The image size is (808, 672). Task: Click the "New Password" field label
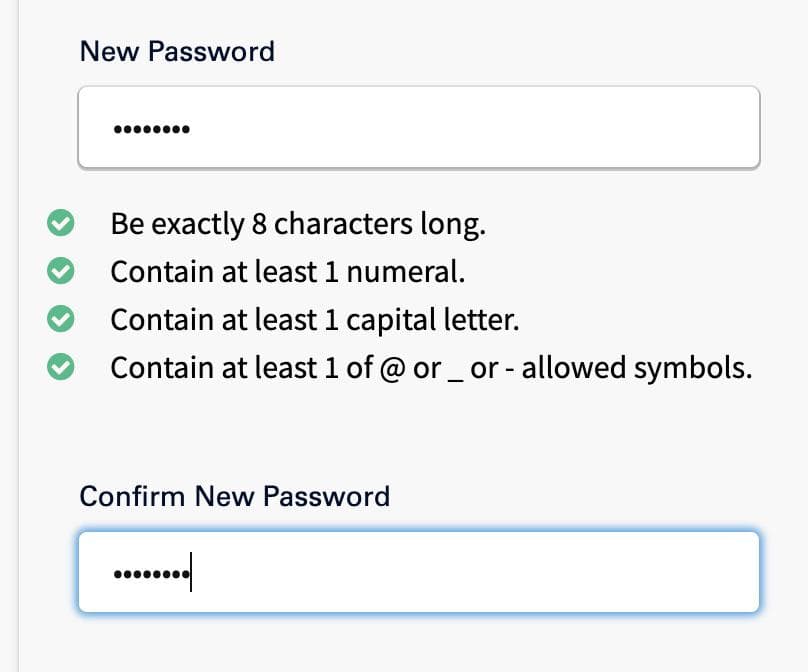tap(177, 51)
